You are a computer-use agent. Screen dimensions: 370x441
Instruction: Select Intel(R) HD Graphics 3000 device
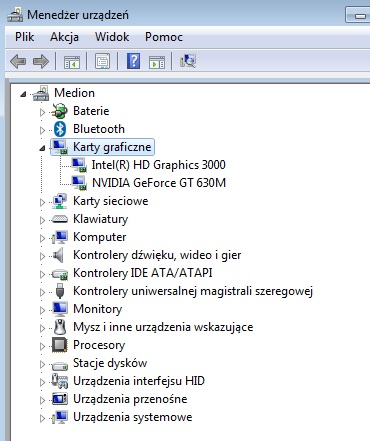pyautogui.click(x=159, y=165)
